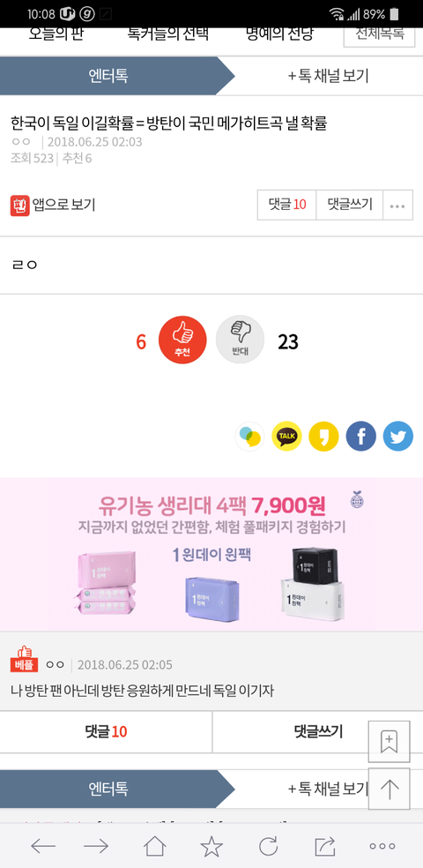
Task: Click 댓글쓰기 button under post title
Action: pos(350,206)
